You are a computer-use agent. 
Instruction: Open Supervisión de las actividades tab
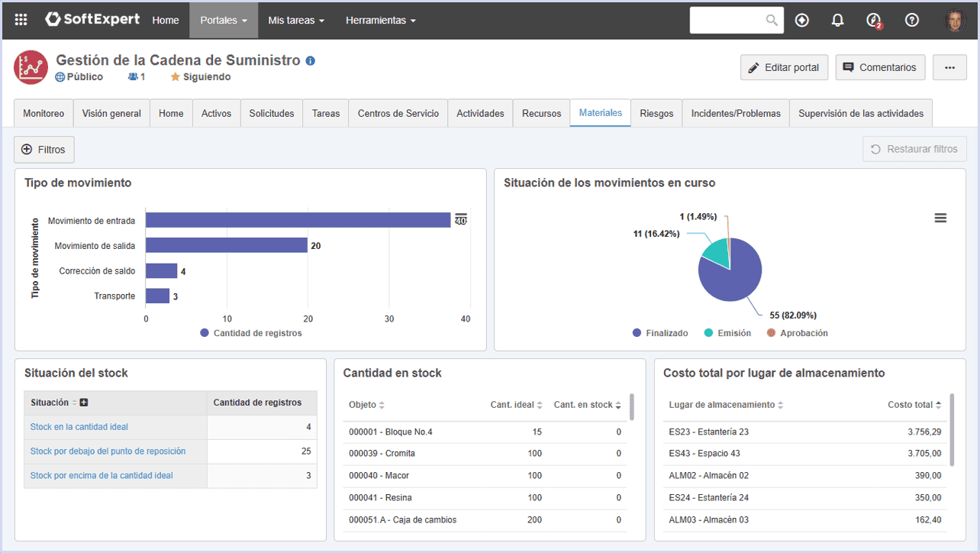click(x=861, y=113)
